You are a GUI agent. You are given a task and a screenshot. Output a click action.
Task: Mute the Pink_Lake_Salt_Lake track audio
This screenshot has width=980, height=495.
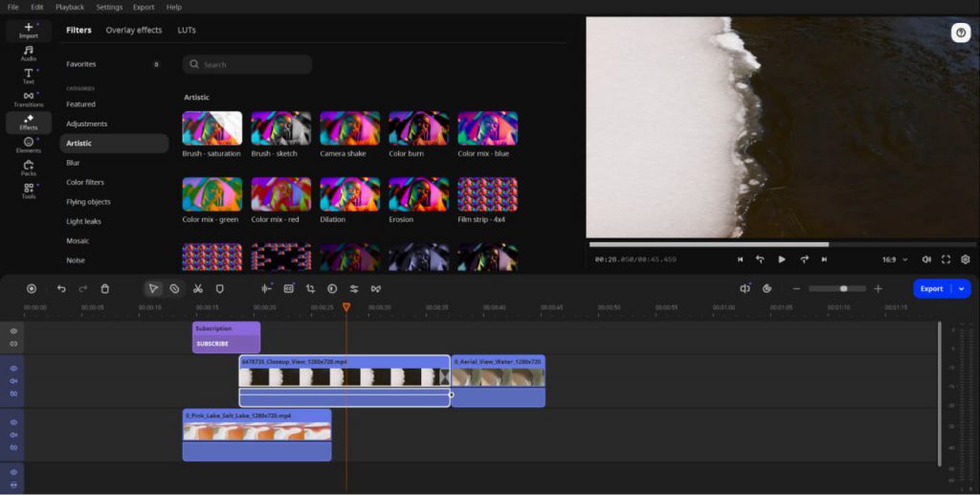(x=13, y=435)
